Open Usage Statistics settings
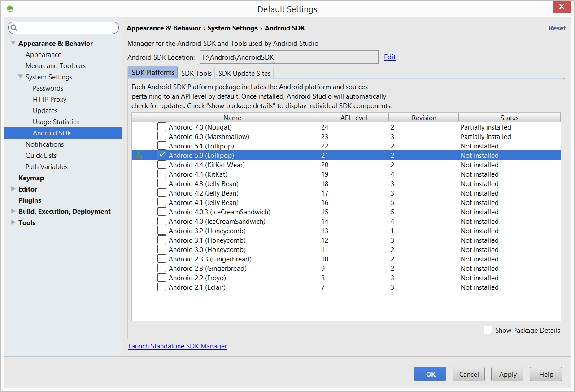 (56, 122)
